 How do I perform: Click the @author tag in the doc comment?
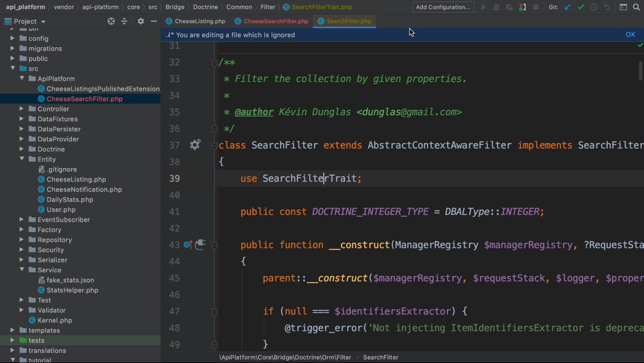point(254,112)
